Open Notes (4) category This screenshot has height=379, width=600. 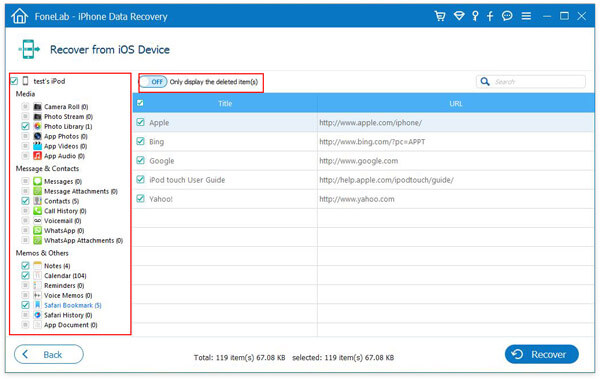pyautogui.click(x=57, y=266)
